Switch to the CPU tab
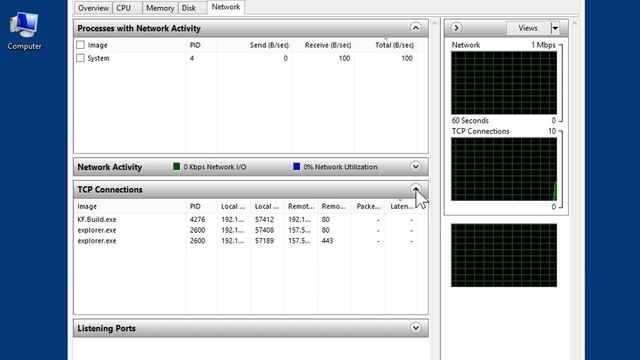 (x=124, y=8)
